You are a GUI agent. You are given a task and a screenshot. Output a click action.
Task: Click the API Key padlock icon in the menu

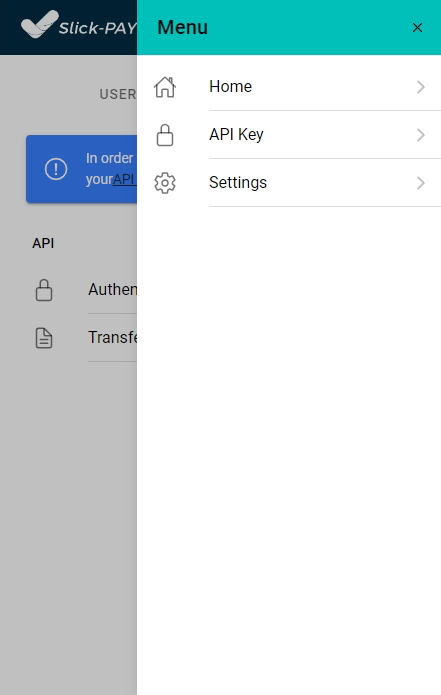click(165, 135)
